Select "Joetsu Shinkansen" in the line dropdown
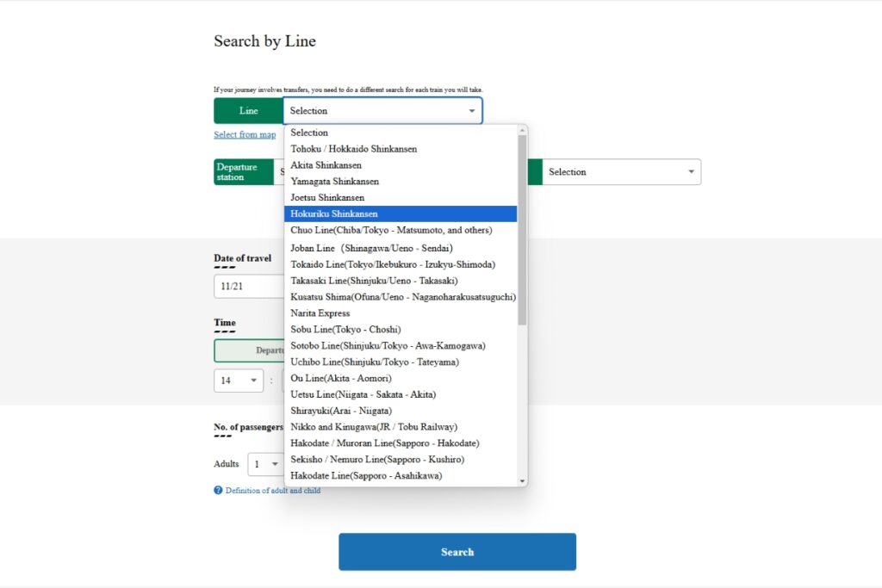882x588 pixels. pos(328,197)
